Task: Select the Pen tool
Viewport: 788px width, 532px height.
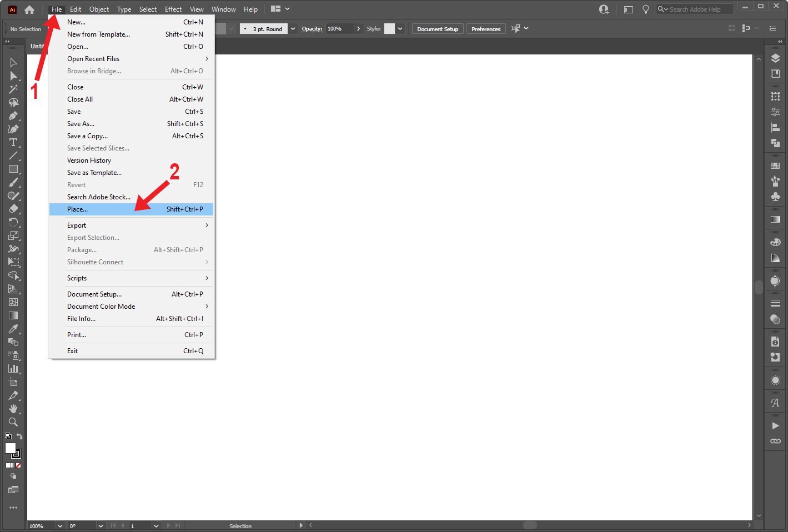Action: coord(13,116)
